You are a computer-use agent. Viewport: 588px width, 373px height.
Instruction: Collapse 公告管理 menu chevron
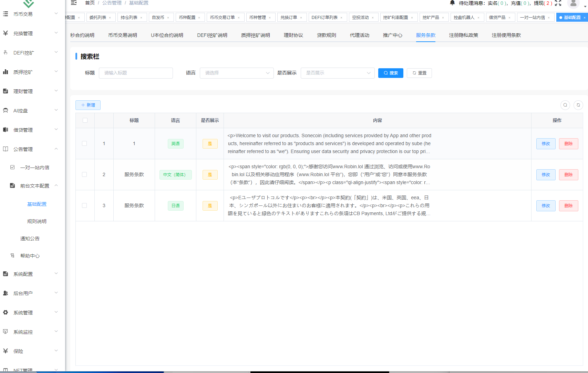56,149
